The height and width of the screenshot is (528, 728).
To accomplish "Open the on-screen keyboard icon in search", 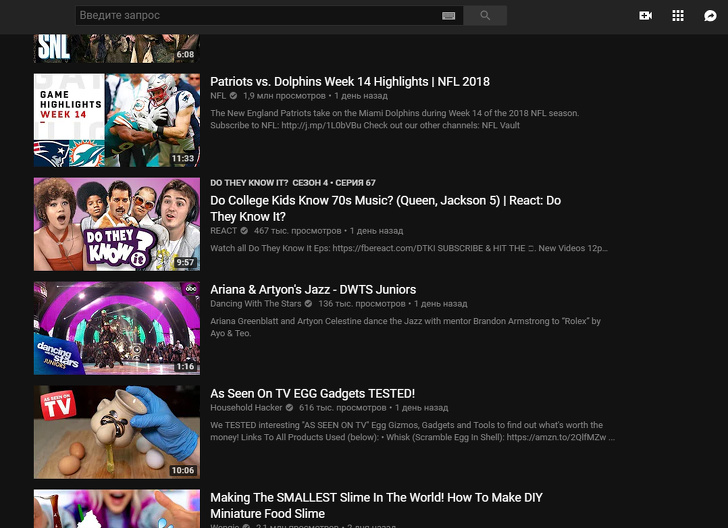I will pyautogui.click(x=448, y=16).
